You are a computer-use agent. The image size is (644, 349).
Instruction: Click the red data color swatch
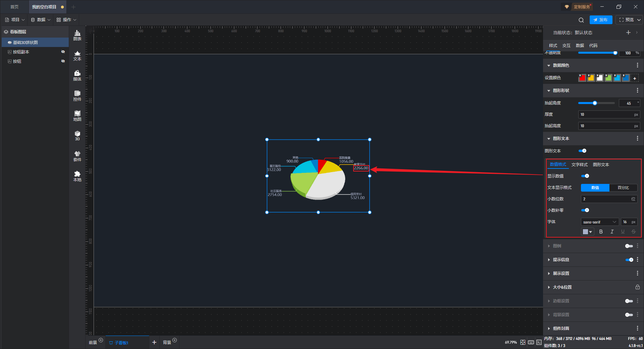tap(582, 78)
